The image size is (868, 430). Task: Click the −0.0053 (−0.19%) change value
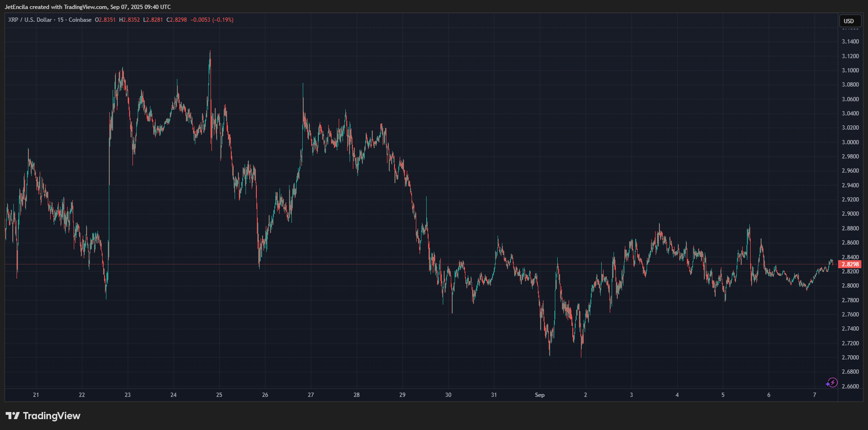212,20
